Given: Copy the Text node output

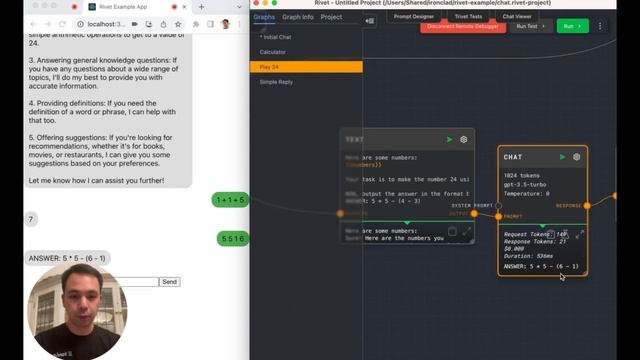Looking at the screenshot, I should 452,231.
